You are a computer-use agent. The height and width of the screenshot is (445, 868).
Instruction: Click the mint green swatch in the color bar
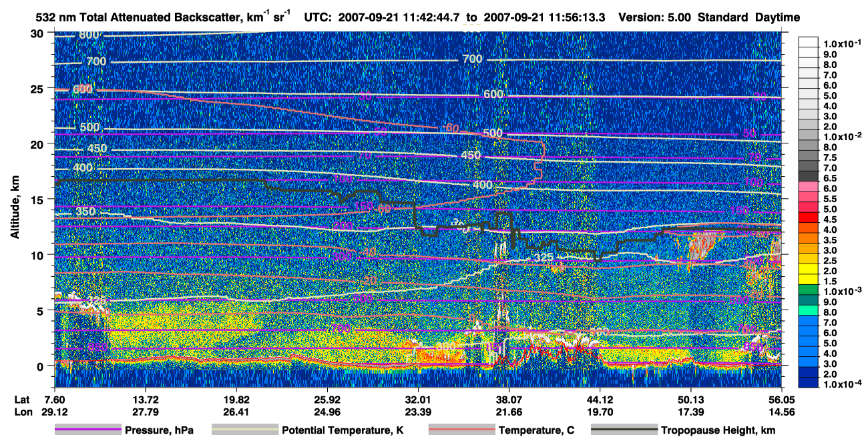coord(810,312)
